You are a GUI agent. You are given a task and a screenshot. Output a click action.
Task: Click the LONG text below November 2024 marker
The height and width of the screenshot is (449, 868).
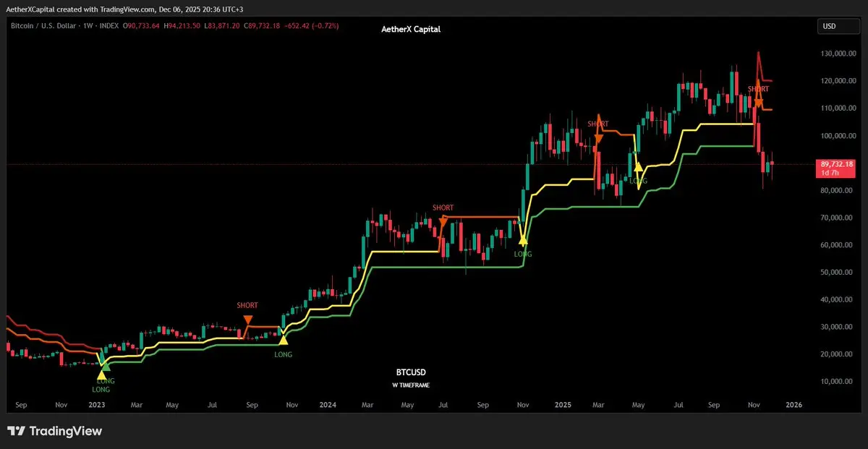click(522, 255)
